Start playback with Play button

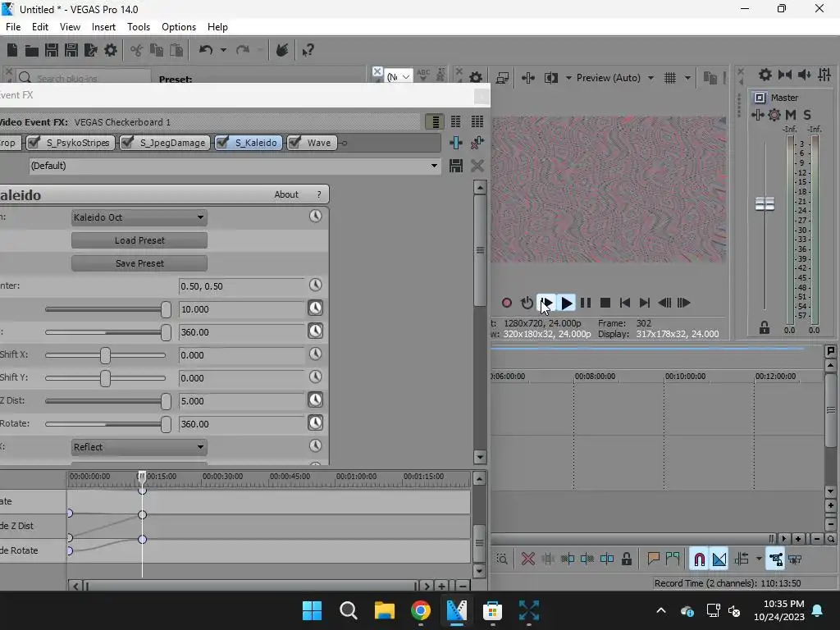(566, 303)
